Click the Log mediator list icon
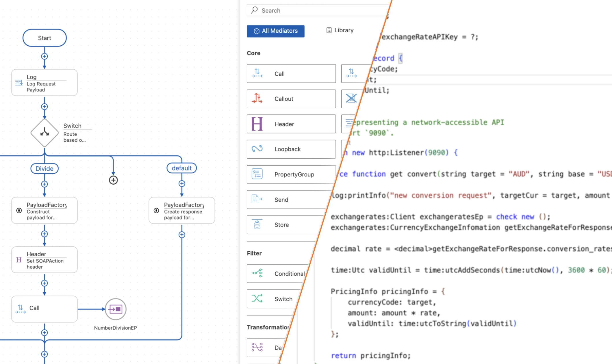Screen dimensions: 612x364 pyautogui.click(x=19, y=83)
